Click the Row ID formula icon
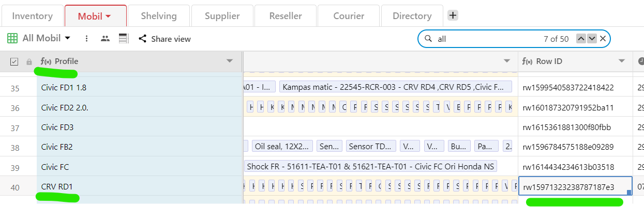The height and width of the screenshot is (207, 644). click(527, 61)
